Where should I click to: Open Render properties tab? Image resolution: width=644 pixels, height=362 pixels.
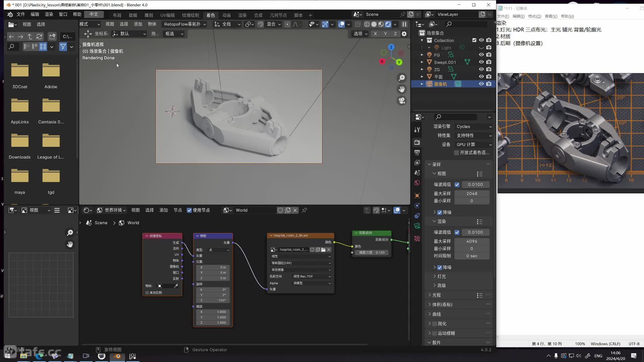[417, 142]
